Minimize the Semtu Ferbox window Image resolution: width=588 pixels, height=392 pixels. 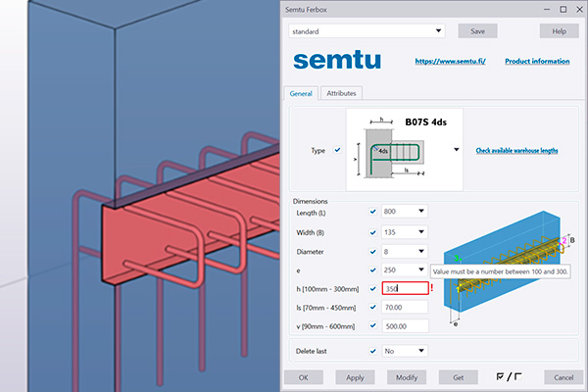(547, 10)
